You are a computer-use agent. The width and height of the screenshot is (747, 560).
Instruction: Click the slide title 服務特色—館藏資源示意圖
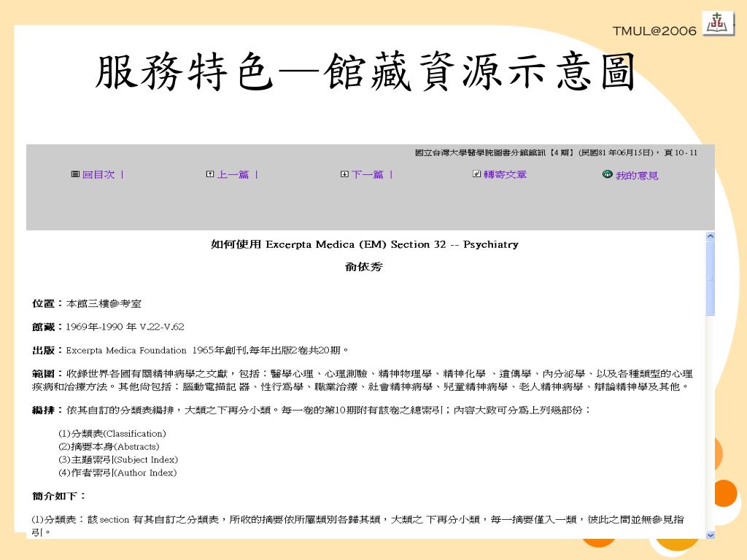[x=365, y=72]
